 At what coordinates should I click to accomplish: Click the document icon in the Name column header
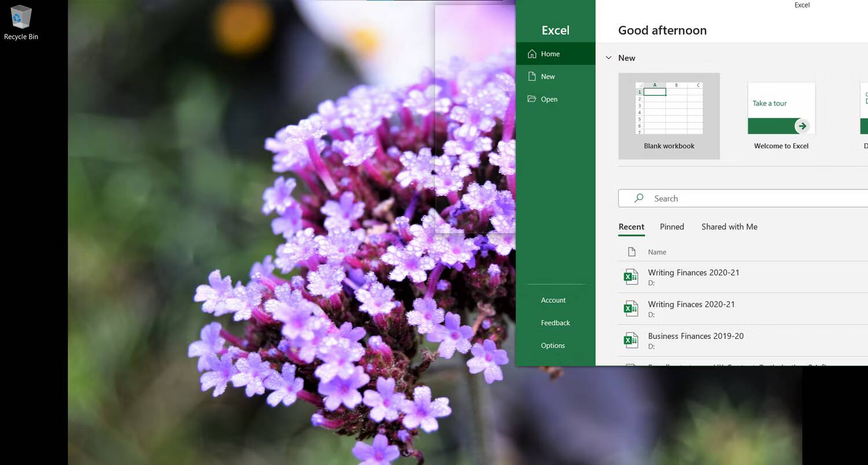(633, 251)
